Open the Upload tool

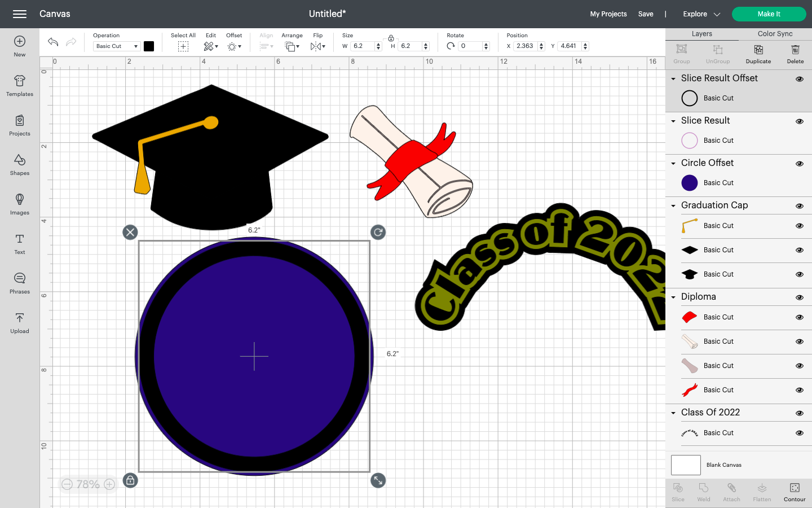20,322
